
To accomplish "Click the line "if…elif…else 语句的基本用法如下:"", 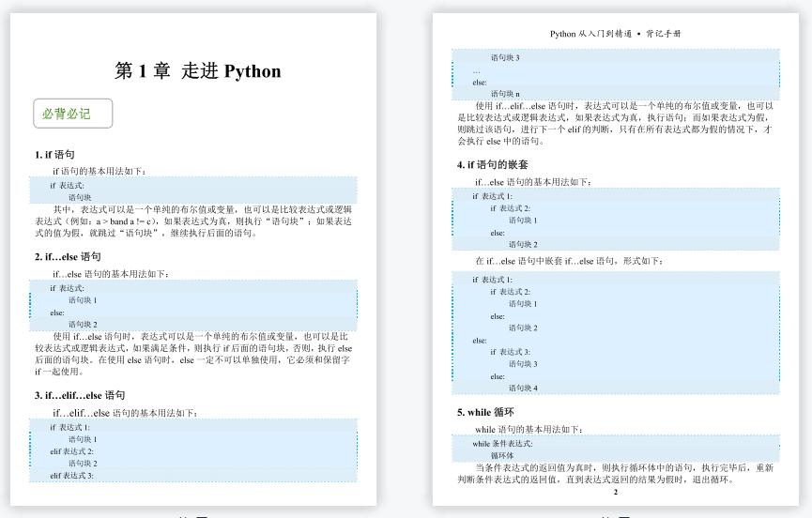I will pos(125,413).
